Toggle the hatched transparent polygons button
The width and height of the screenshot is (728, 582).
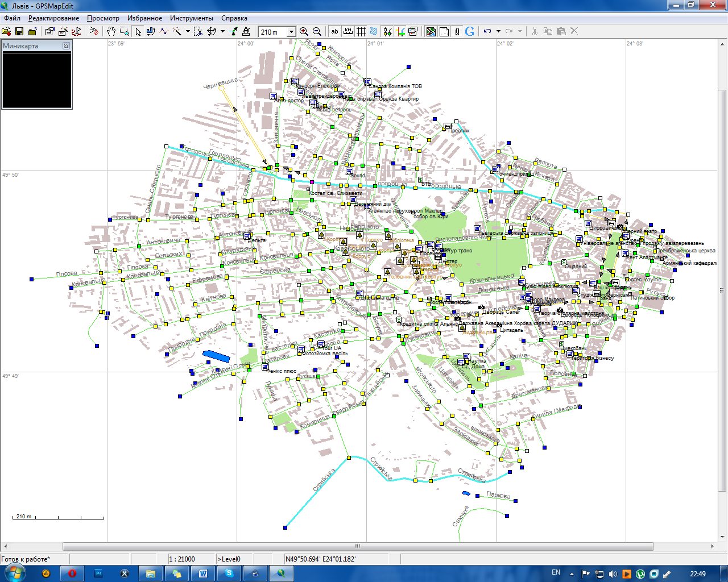click(373, 32)
